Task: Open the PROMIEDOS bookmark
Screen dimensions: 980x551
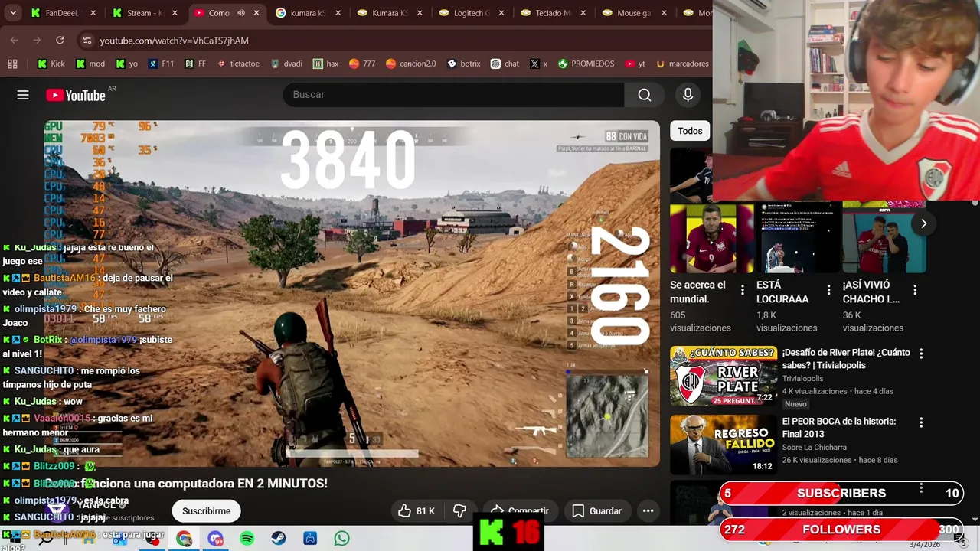Action: click(x=585, y=64)
